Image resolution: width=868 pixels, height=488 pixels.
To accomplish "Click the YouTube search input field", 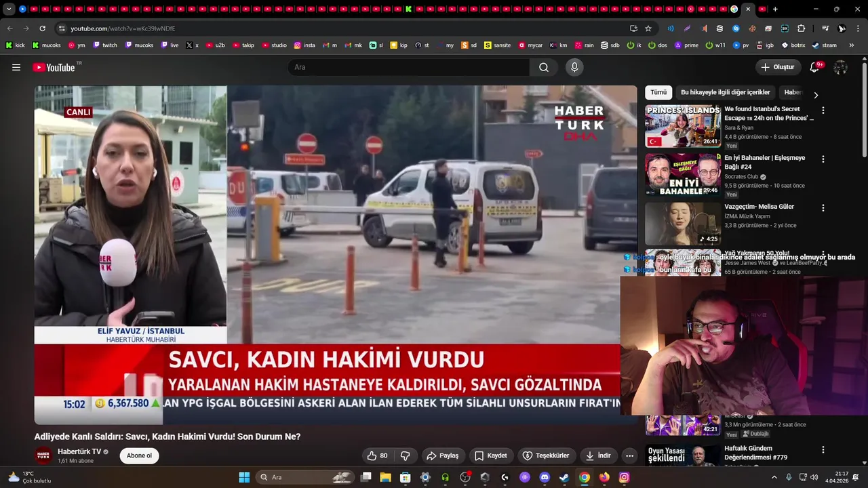I will tap(408, 67).
